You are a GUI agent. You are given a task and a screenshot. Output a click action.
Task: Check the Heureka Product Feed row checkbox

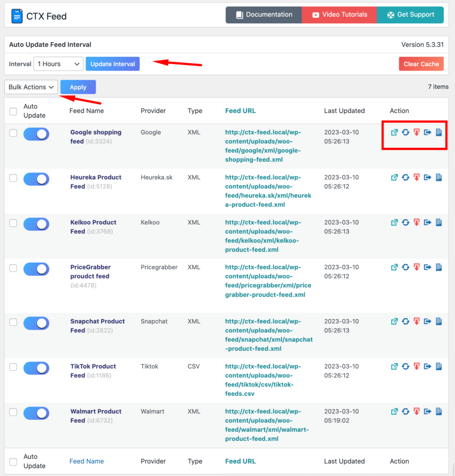tap(13, 178)
